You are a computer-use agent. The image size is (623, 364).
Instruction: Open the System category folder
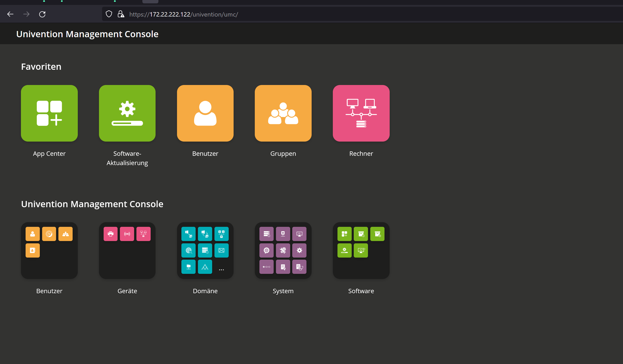[283, 251]
